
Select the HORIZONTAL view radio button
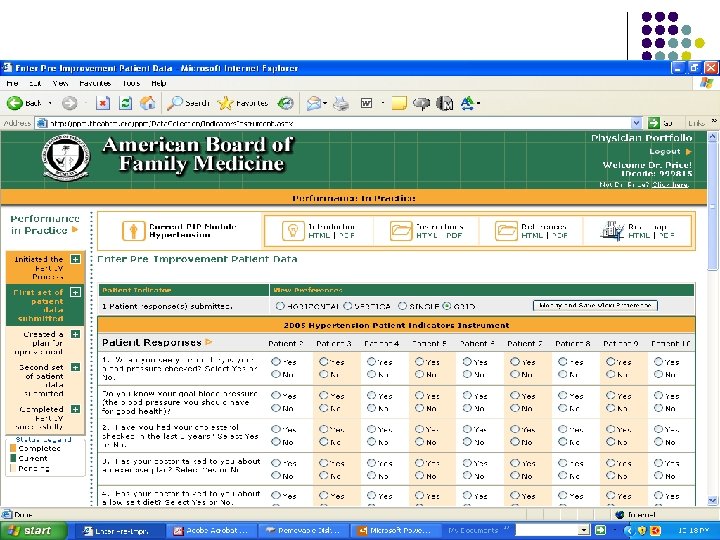pos(279,306)
